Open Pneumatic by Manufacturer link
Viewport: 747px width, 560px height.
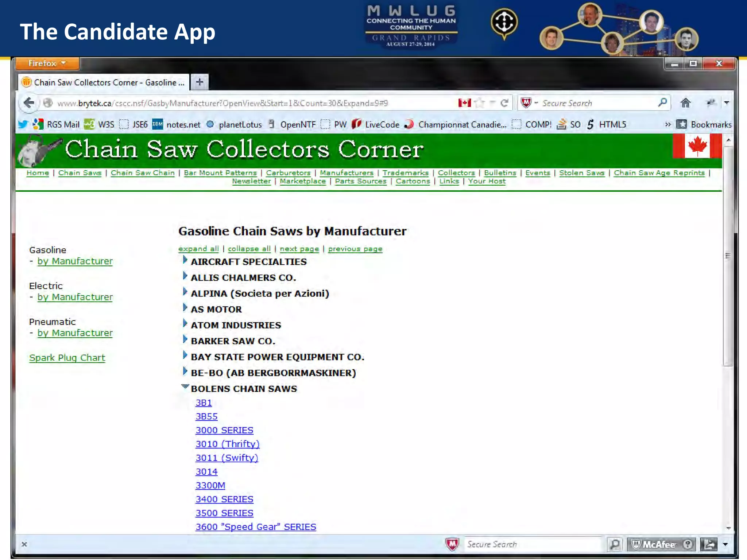[75, 333]
